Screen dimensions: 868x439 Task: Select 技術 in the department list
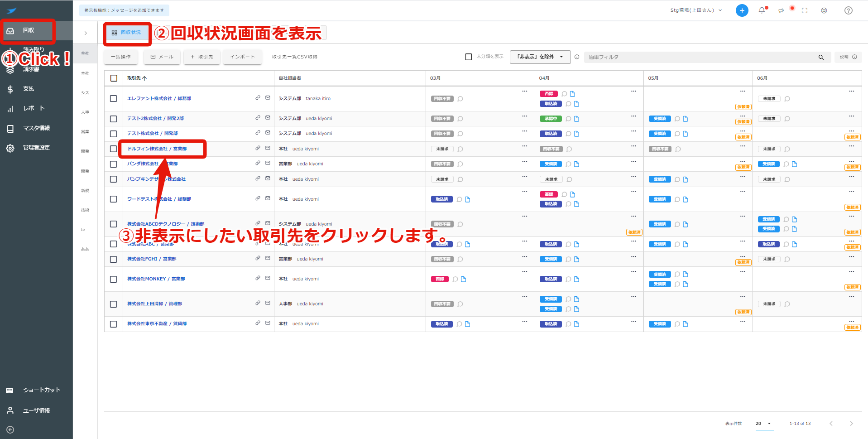85,210
